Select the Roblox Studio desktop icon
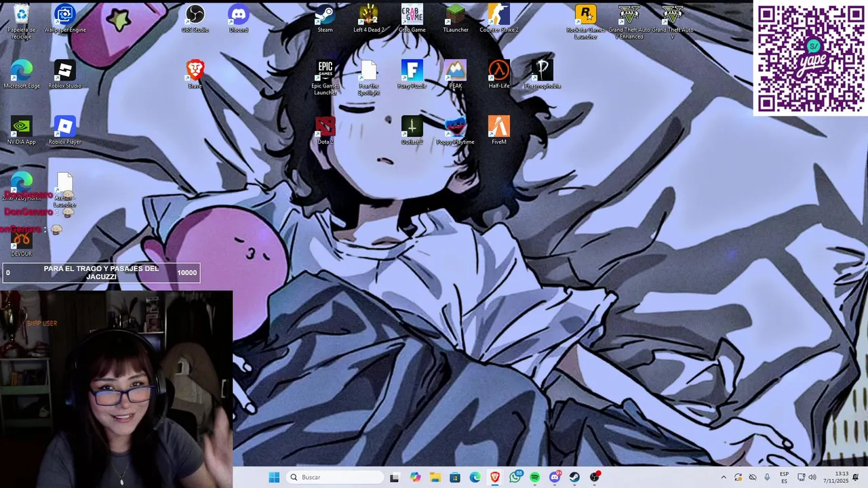868x488 pixels. pos(64,75)
